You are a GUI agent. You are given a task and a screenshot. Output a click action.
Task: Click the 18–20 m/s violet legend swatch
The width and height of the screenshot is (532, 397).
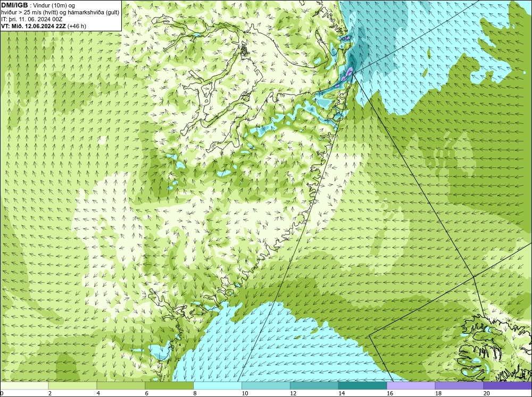pyautogui.click(x=459, y=386)
